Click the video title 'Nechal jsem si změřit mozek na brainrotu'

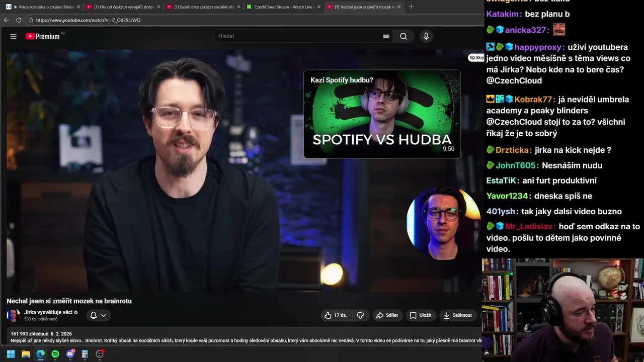[x=69, y=301]
